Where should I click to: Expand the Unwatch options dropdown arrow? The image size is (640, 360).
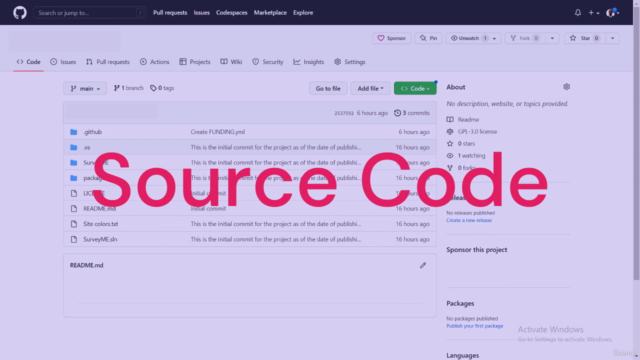pos(495,38)
